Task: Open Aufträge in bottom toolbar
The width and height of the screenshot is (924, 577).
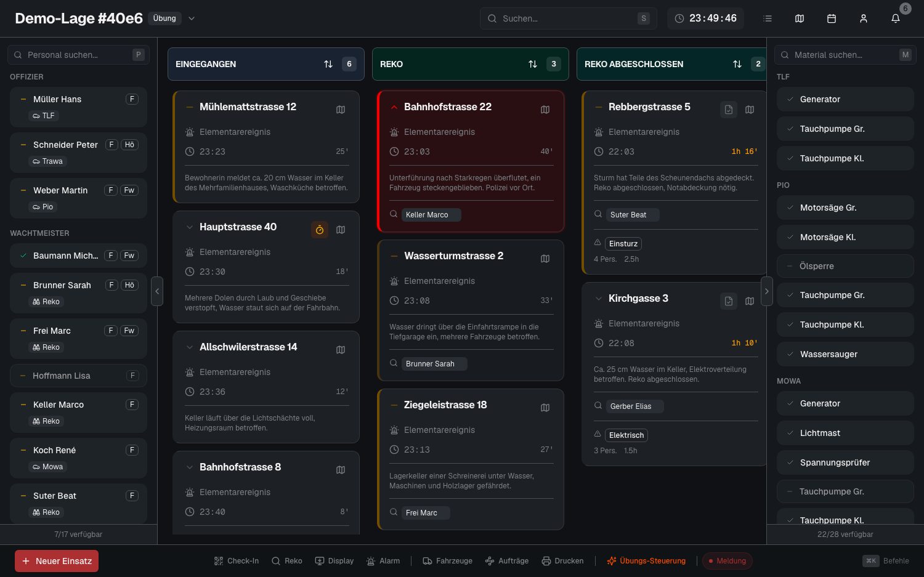Action: 507,561
